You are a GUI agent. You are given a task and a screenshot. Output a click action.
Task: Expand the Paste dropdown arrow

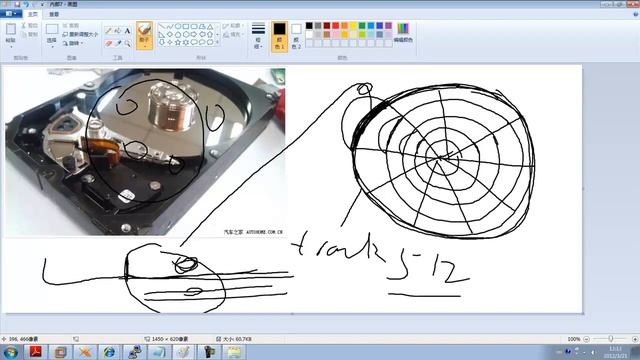(x=11, y=46)
